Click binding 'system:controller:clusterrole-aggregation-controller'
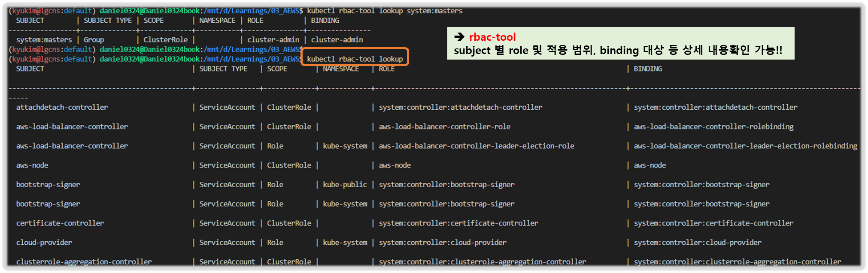 point(738,261)
